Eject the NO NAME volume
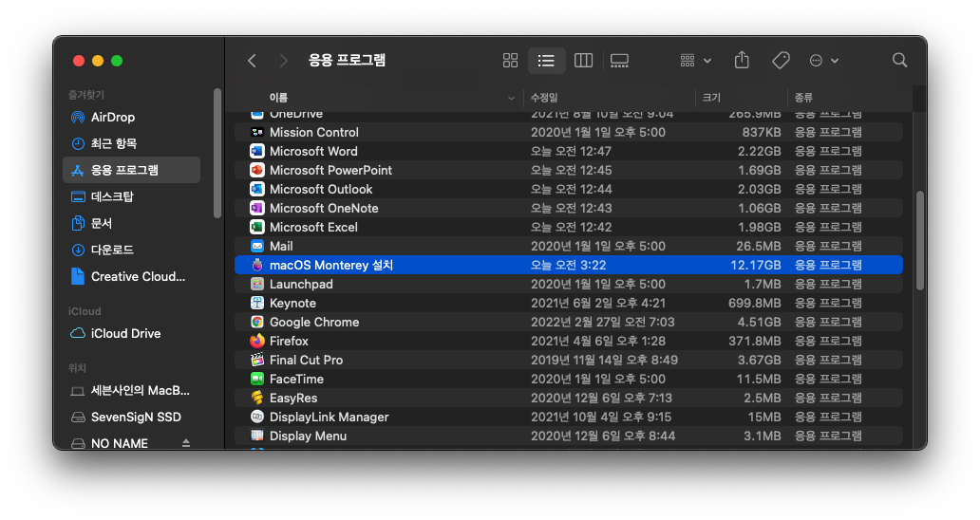Image resolution: width=980 pixels, height=520 pixels. pyautogui.click(x=185, y=443)
